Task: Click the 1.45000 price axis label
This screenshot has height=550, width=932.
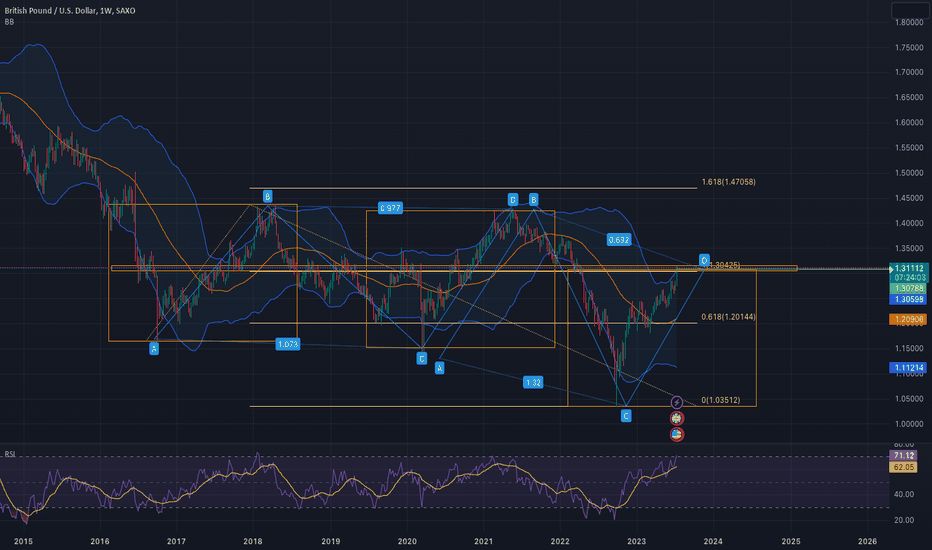Action: click(909, 198)
